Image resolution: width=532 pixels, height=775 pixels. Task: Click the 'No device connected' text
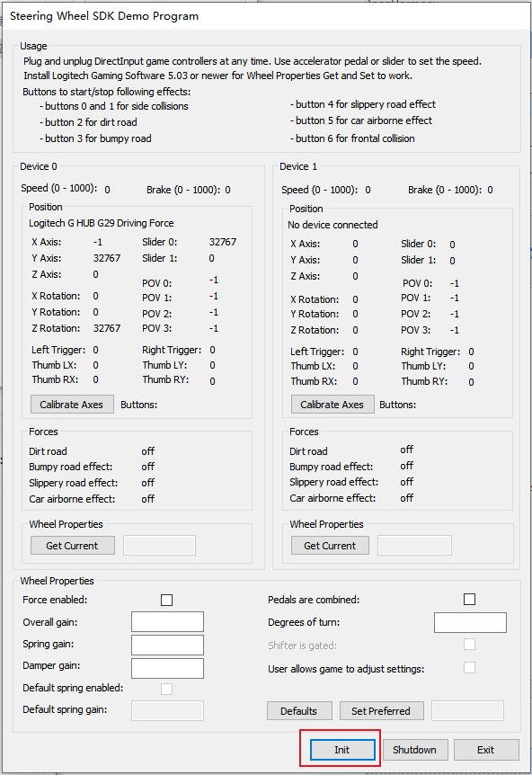[x=332, y=225]
